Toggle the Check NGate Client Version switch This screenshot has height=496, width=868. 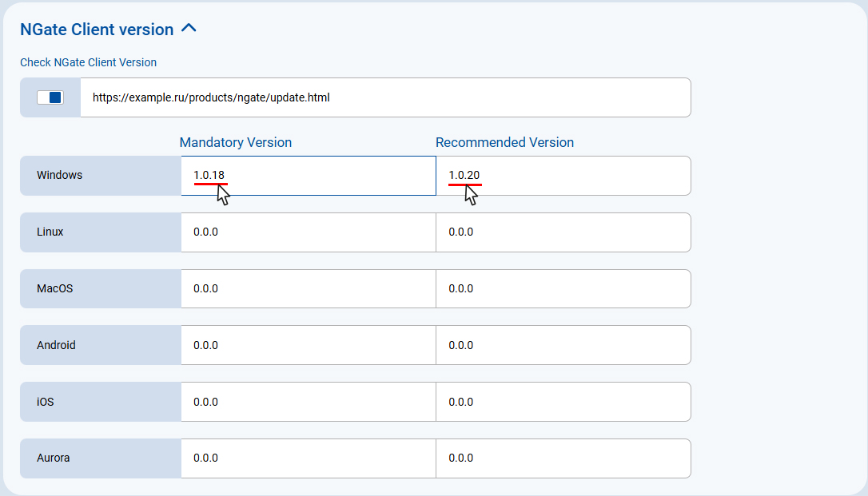[x=50, y=97]
